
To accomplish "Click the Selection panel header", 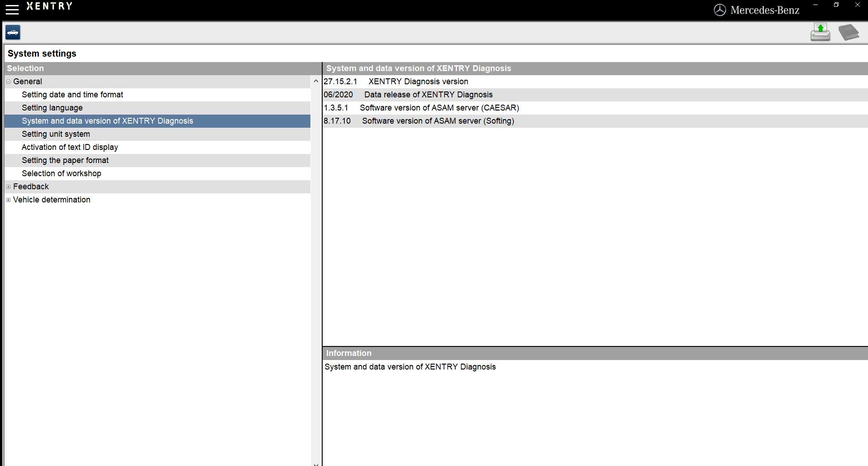I will (x=163, y=68).
